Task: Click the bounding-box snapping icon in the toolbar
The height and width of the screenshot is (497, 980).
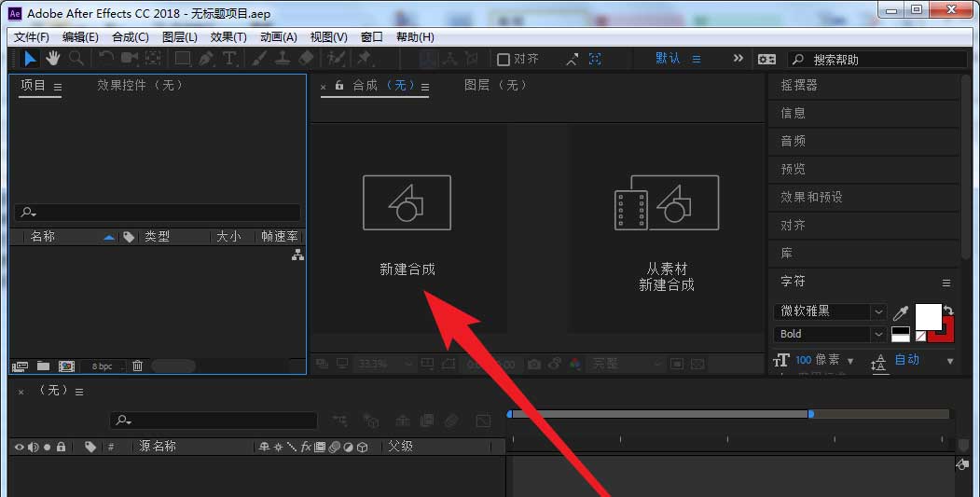Action: (595, 59)
